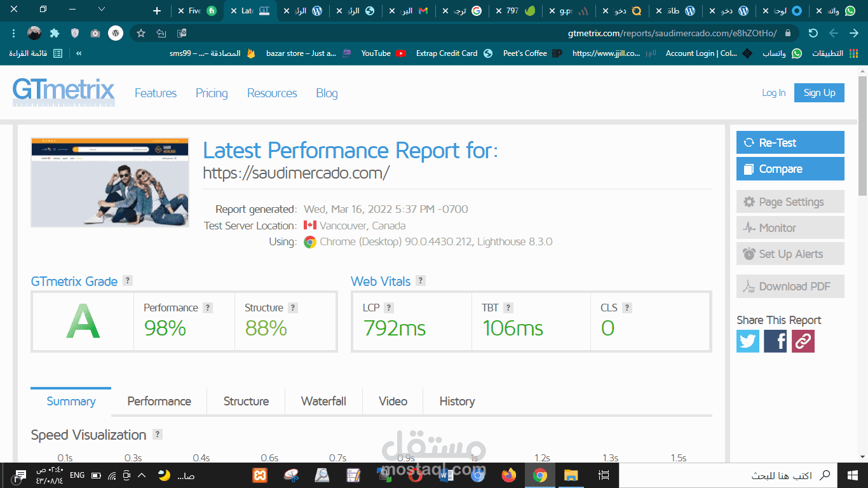Open the browser Extensions puzzle icon
The width and height of the screenshot is (868, 488).
[55, 33]
